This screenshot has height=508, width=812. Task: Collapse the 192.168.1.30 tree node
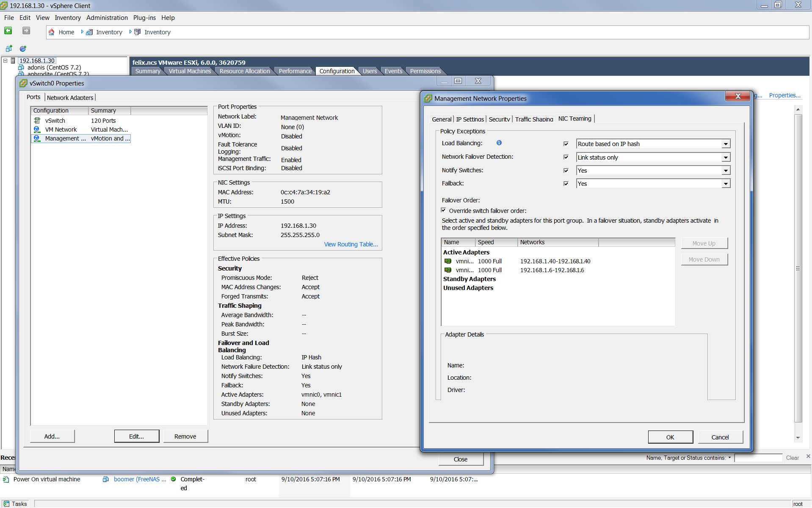tap(6, 61)
